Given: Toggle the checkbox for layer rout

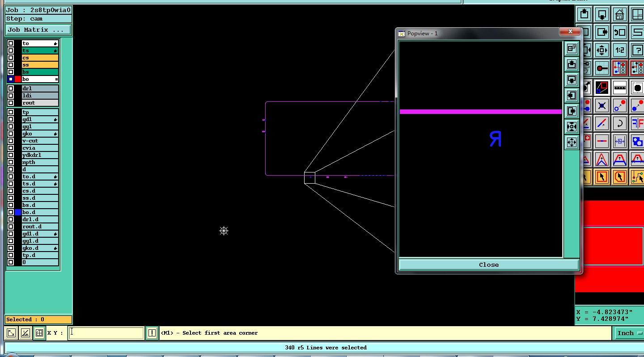Looking at the screenshot, I should click(x=11, y=103).
